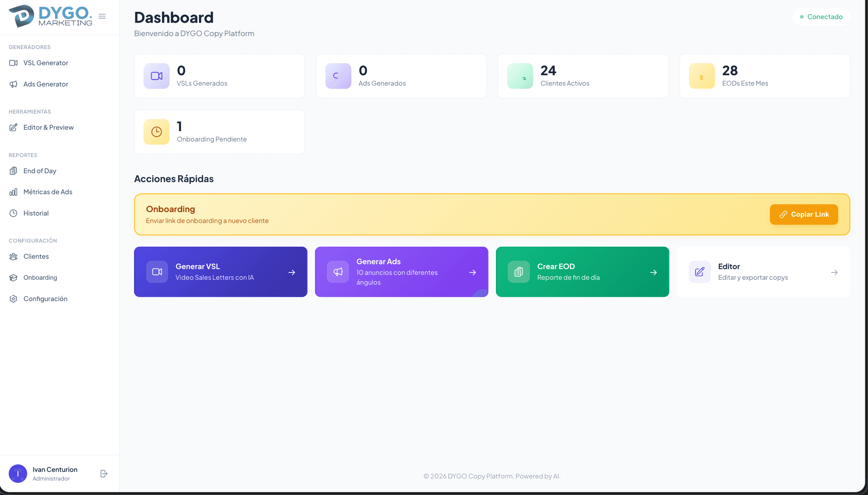Click the Onboarding yellow banner title
The height and width of the screenshot is (495, 868).
pyautogui.click(x=171, y=209)
